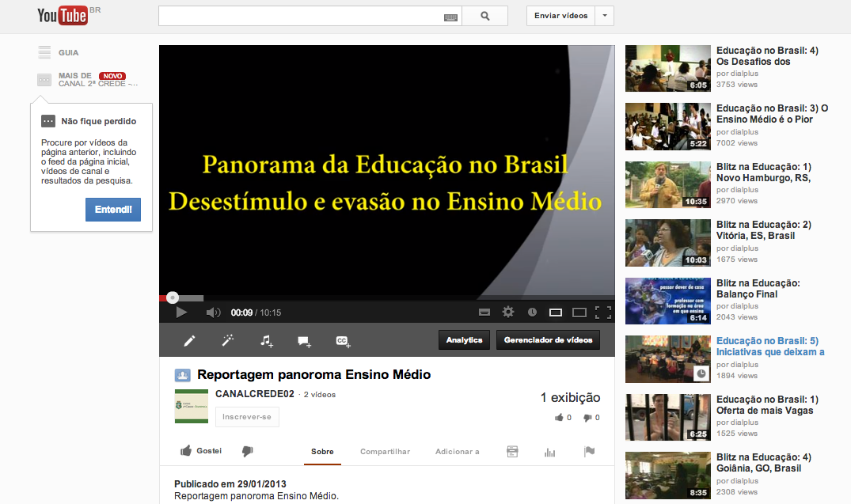
Task: Click the Watch Later clock in player
Action: 533,312
